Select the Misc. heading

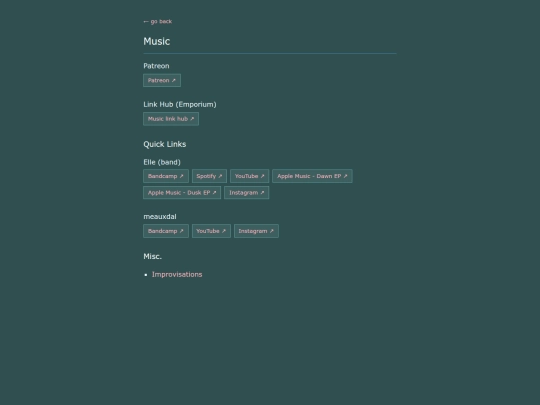(x=153, y=256)
